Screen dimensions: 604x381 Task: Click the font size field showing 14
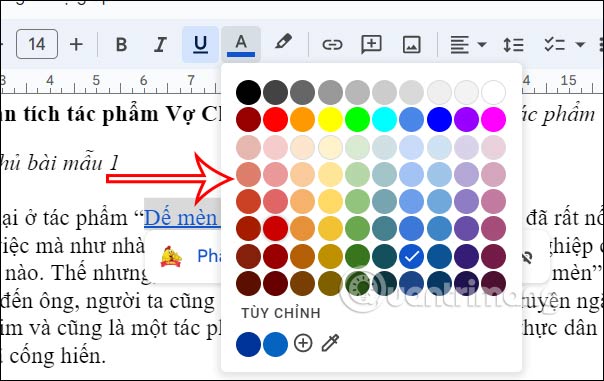pyautogui.click(x=37, y=44)
